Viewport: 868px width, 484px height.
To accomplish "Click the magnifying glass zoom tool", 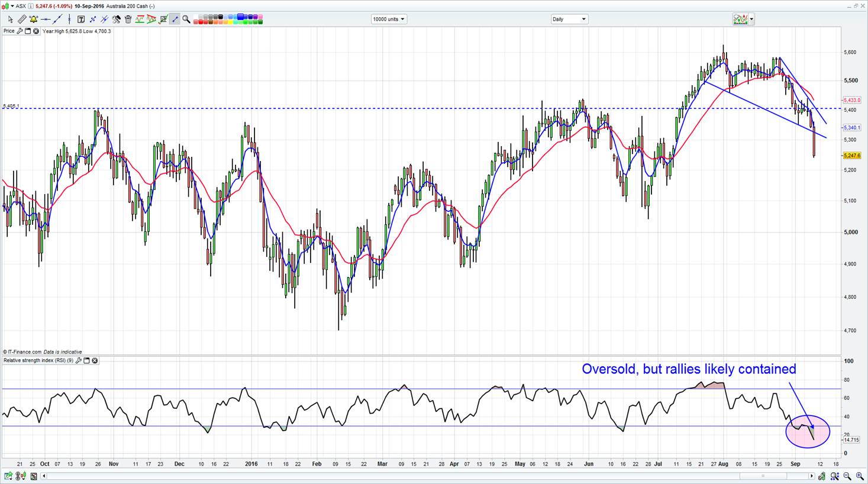I will (186, 20).
